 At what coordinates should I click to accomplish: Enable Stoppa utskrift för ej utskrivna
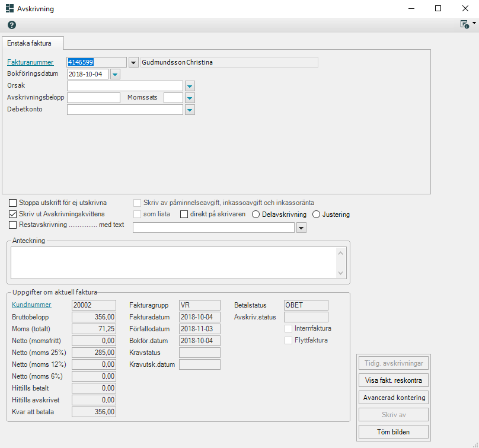click(x=12, y=203)
